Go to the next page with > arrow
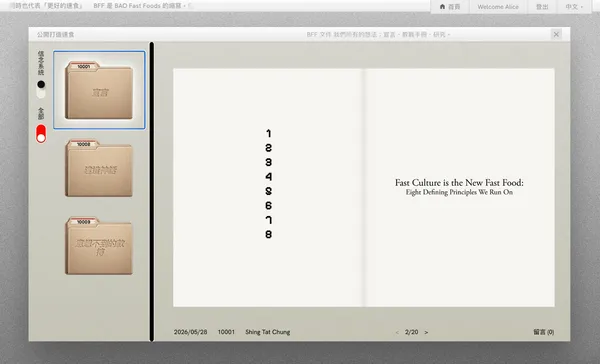600x364 pixels. (x=426, y=332)
